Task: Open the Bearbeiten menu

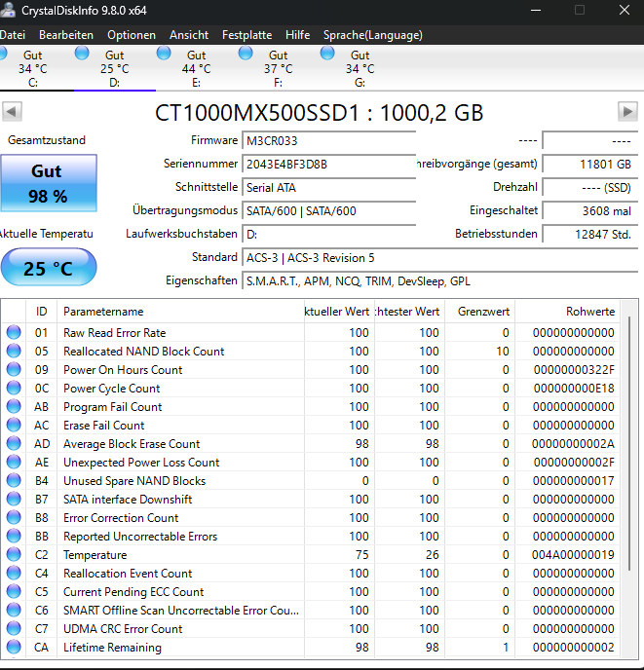Action: click(x=66, y=35)
